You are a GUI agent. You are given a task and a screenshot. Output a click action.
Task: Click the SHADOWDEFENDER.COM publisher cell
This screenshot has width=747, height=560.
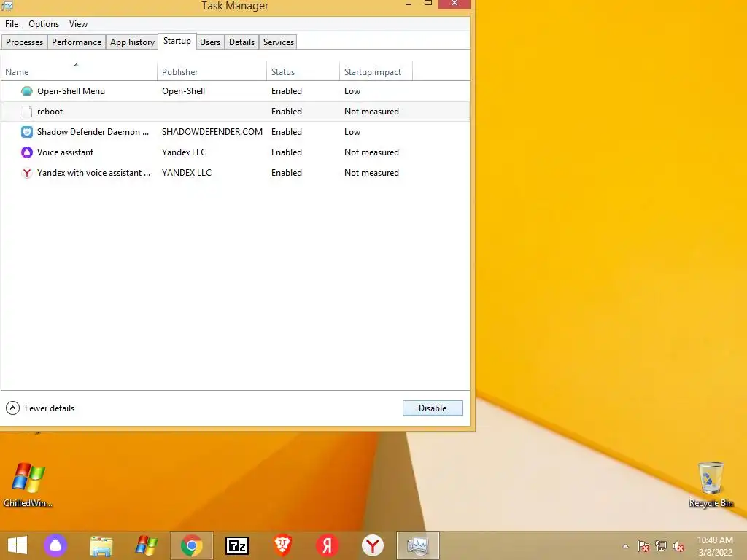(212, 132)
